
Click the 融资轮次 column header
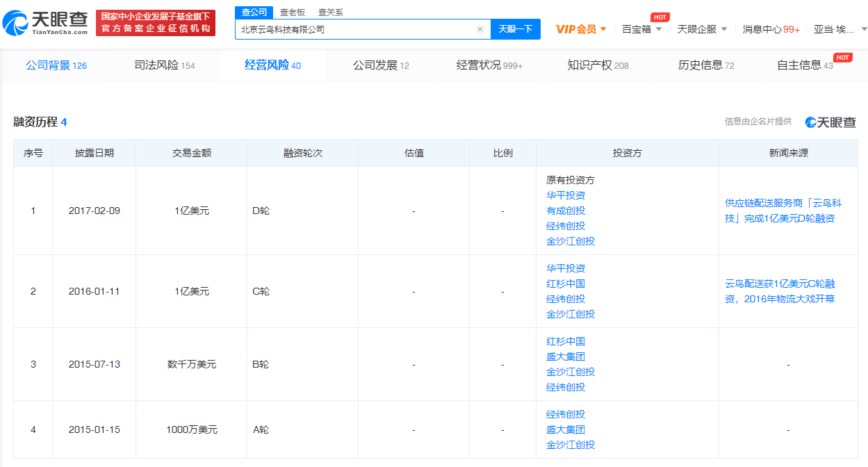[x=303, y=153]
